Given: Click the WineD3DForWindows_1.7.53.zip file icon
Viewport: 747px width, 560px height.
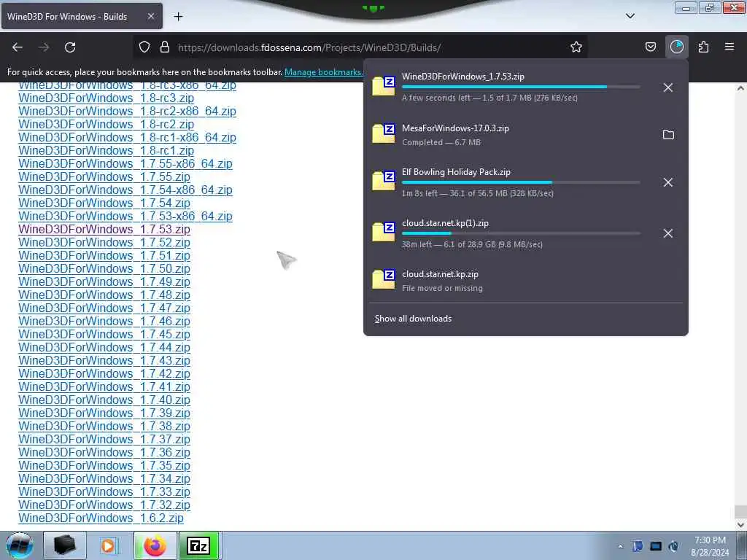Looking at the screenshot, I should (384, 86).
